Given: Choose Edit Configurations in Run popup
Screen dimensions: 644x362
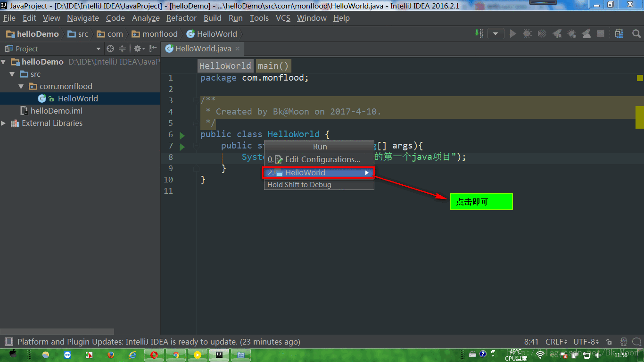Looking at the screenshot, I should point(319,159).
